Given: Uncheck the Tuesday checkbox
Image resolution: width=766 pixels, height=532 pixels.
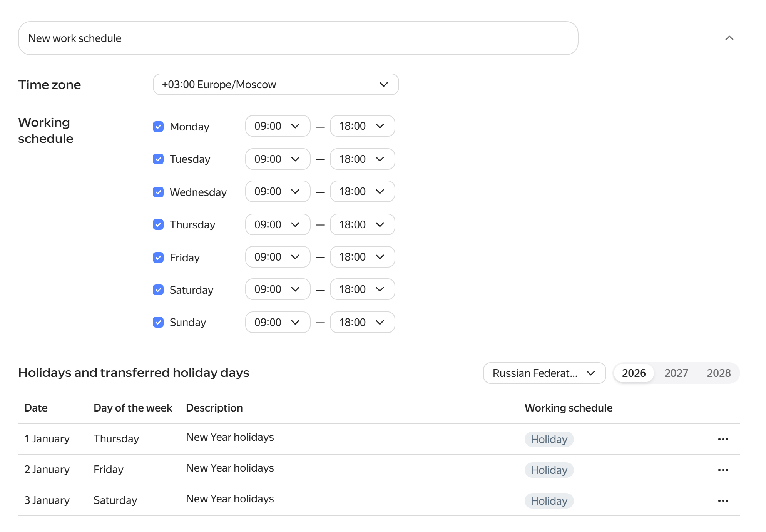Looking at the screenshot, I should click(x=158, y=159).
